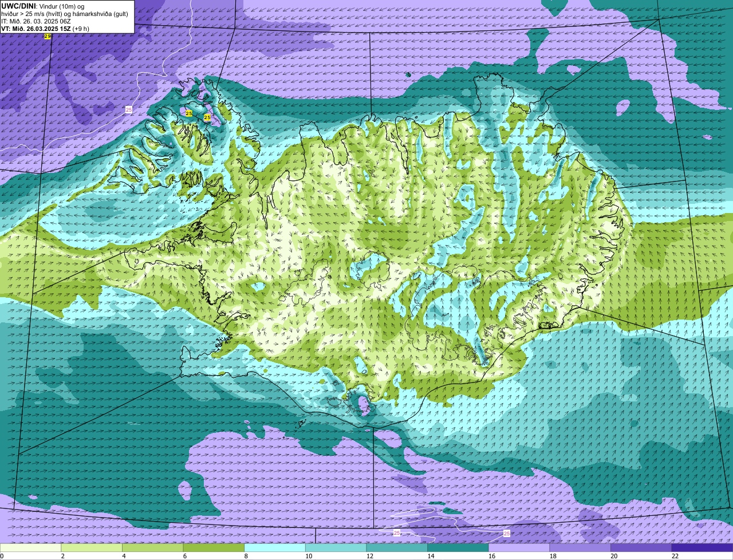Screen dimensions: 733x560
Task: Click the 4–6 m/s green swatch
Action: (152, 547)
